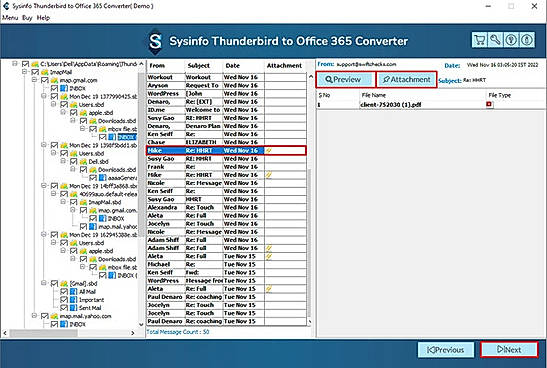The width and height of the screenshot is (547, 368).
Task: Toggle the [Gmail].sbd checkbox
Action: coord(54,283)
